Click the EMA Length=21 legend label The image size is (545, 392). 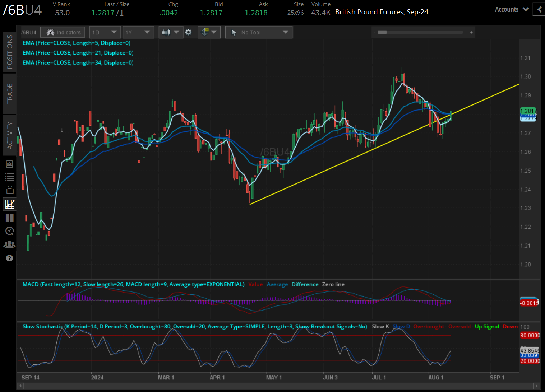coord(78,52)
